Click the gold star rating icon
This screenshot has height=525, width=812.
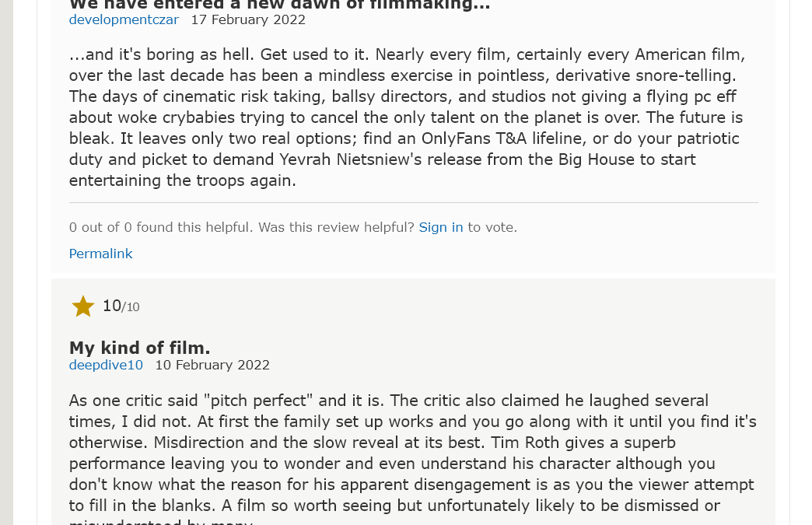point(83,306)
